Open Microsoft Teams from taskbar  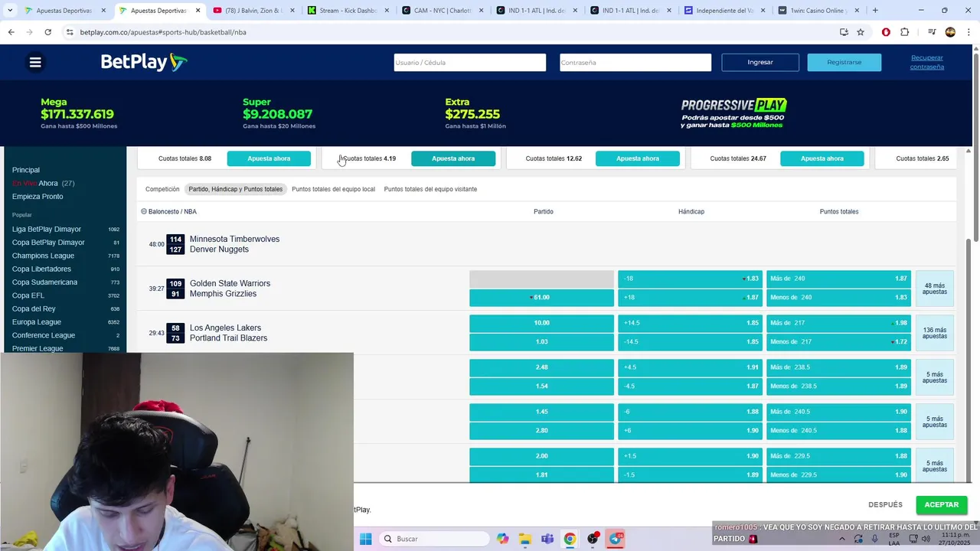(547, 539)
